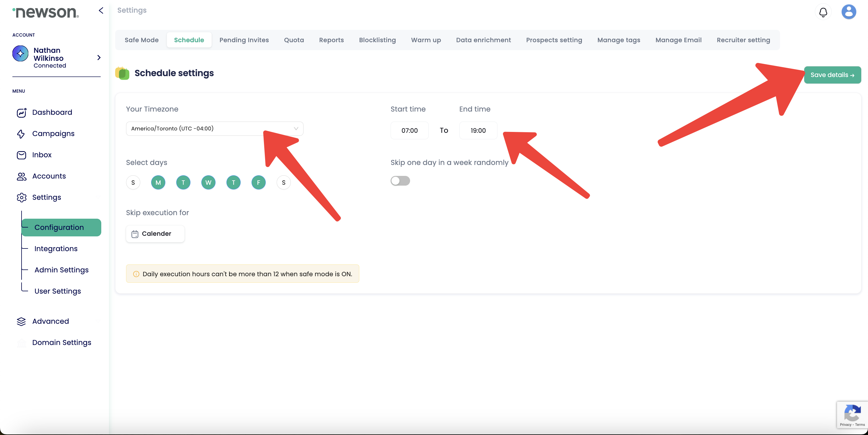This screenshot has width=868, height=435.
Task: Open the user profile avatar icon
Action: (x=849, y=12)
